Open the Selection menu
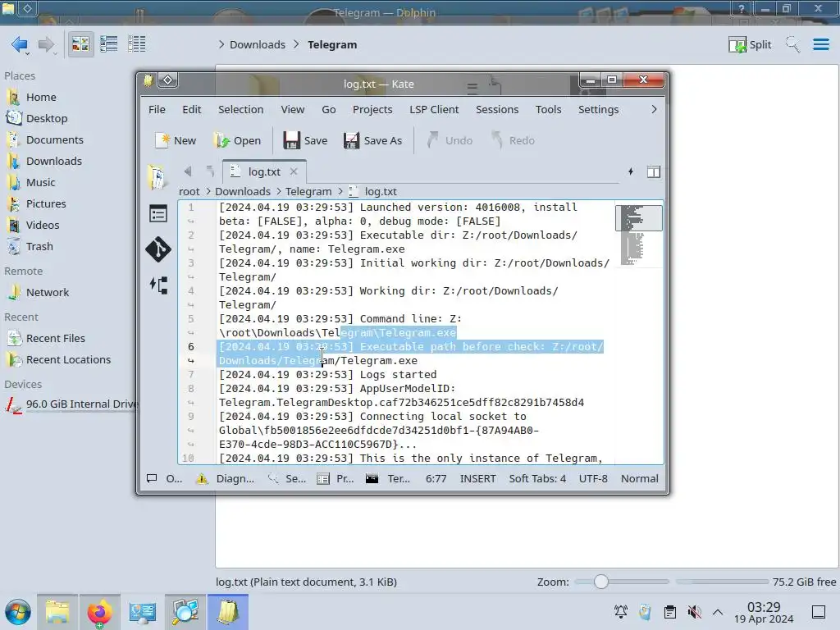840x630 pixels. pos(240,109)
